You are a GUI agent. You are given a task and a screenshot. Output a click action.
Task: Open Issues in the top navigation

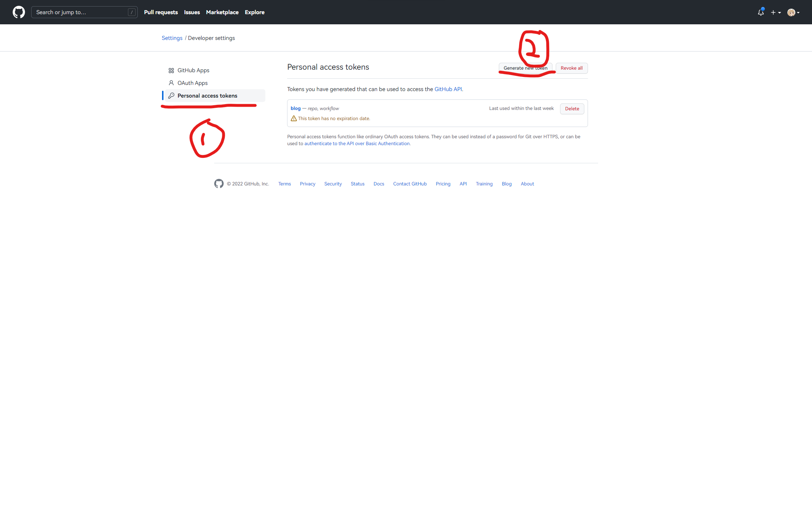click(x=192, y=12)
